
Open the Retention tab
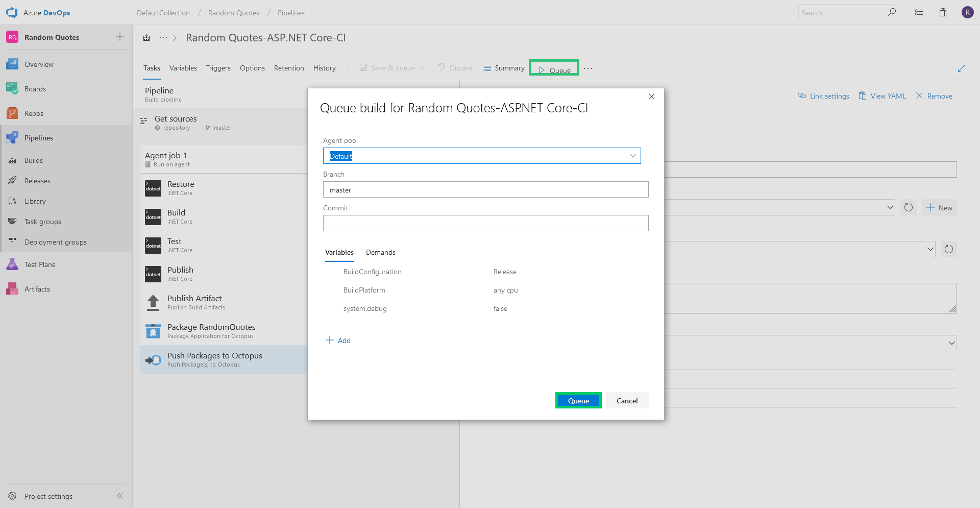[289, 68]
